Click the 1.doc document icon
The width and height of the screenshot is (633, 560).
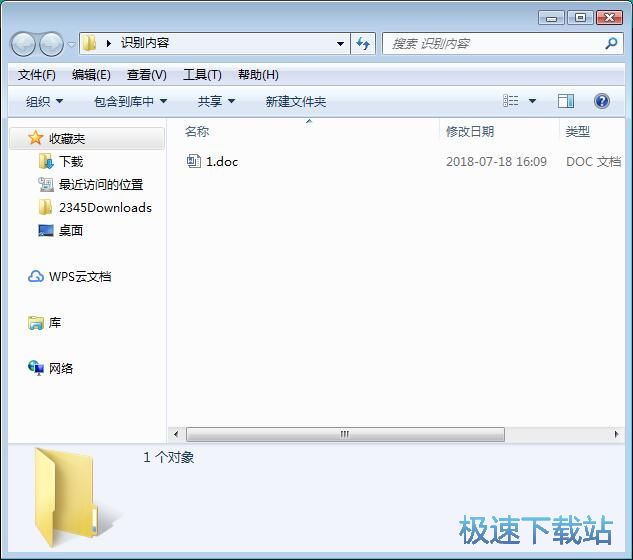pyautogui.click(x=193, y=161)
